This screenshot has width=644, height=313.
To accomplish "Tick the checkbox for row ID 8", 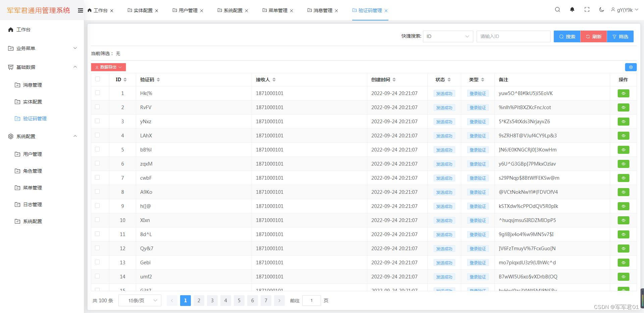I will tap(98, 191).
